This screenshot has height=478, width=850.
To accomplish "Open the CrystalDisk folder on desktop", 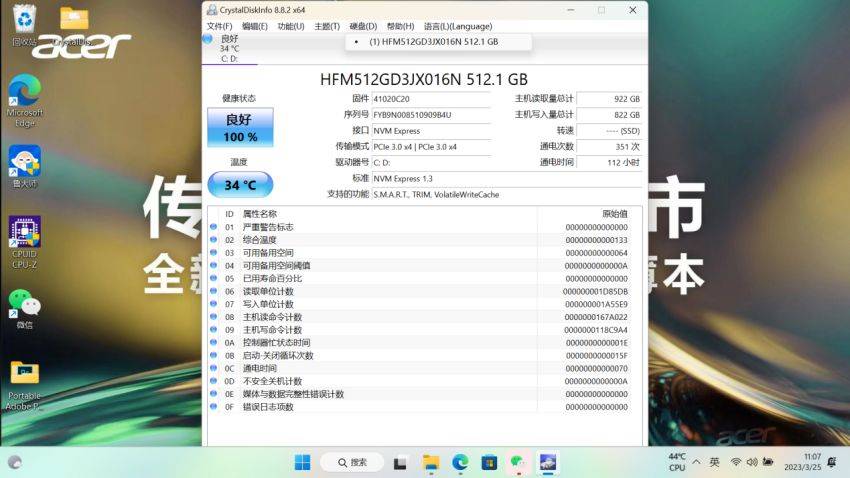I will pos(74,25).
